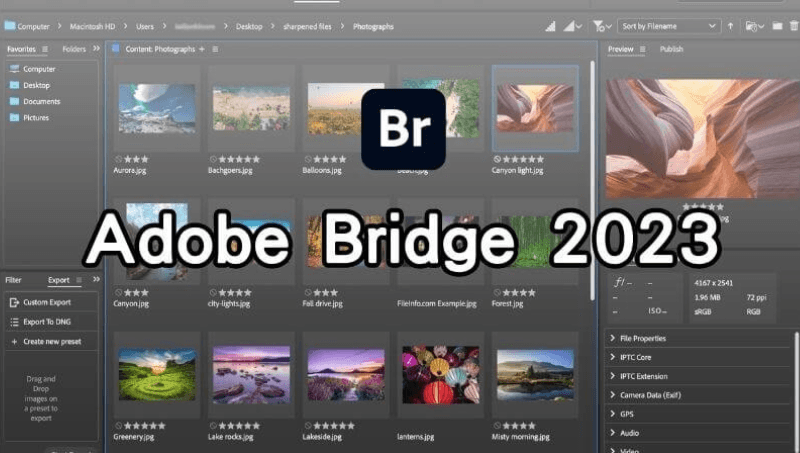The height and width of the screenshot is (453, 800).
Task: Switch to the Filter tab
Action: [x=13, y=280]
